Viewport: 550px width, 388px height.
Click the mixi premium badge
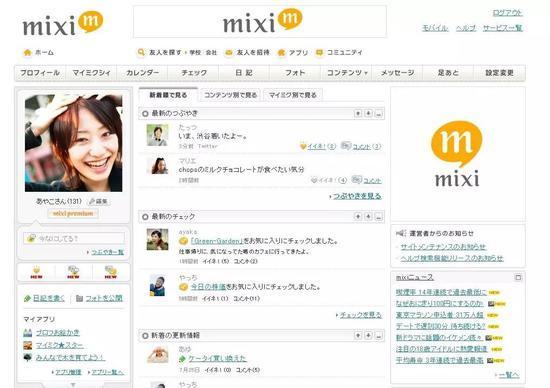(x=73, y=214)
